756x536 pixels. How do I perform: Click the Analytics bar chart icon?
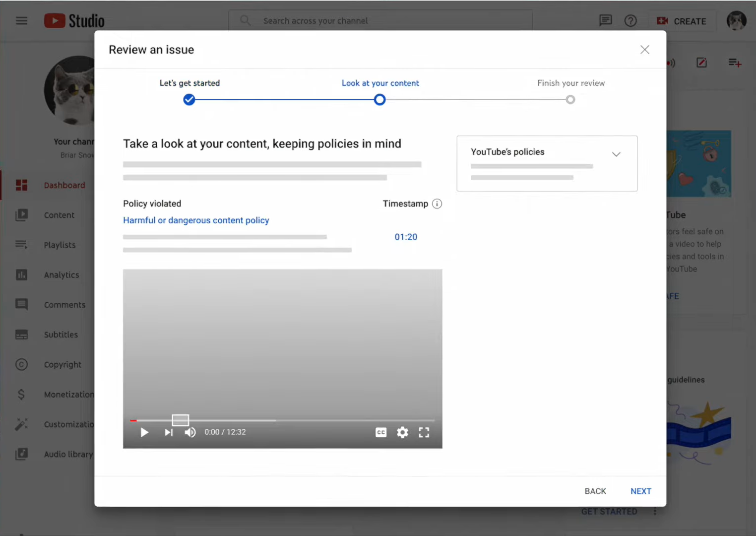(21, 275)
